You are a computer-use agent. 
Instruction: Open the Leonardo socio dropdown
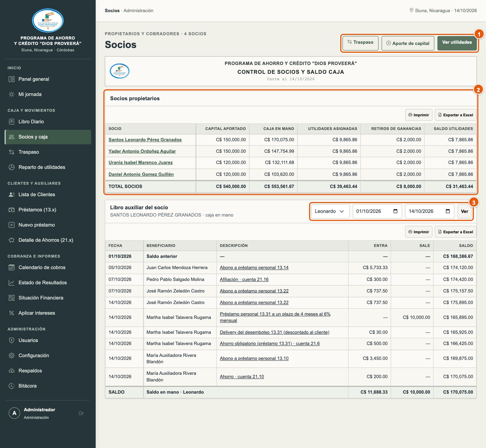pyautogui.click(x=330, y=211)
